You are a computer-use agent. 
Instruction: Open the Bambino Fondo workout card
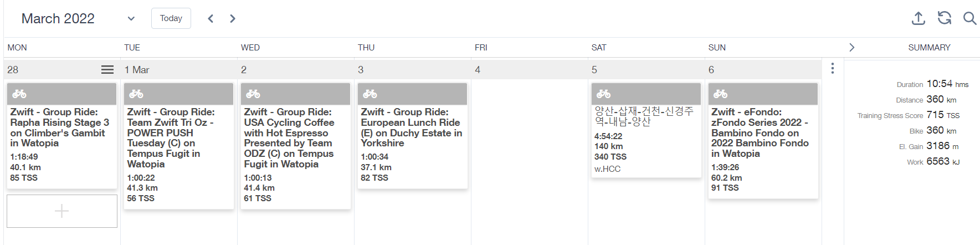[x=763, y=141]
